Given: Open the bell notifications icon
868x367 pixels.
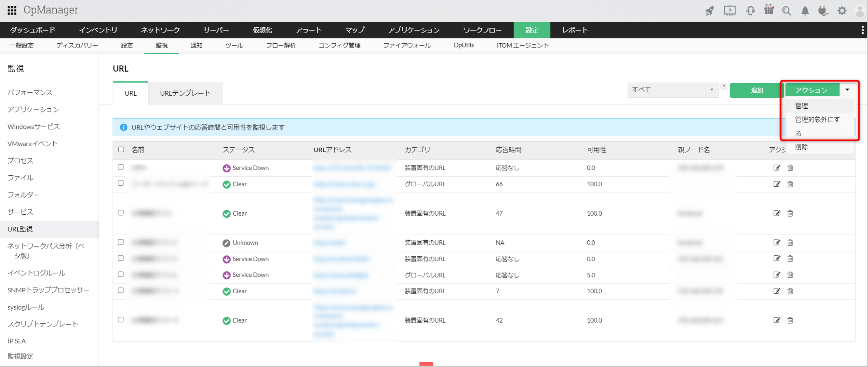Looking at the screenshot, I should (805, 11).
